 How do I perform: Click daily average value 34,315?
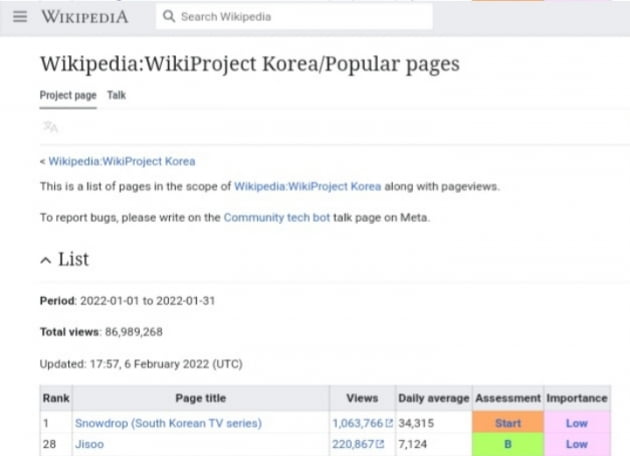pos(416,423)
